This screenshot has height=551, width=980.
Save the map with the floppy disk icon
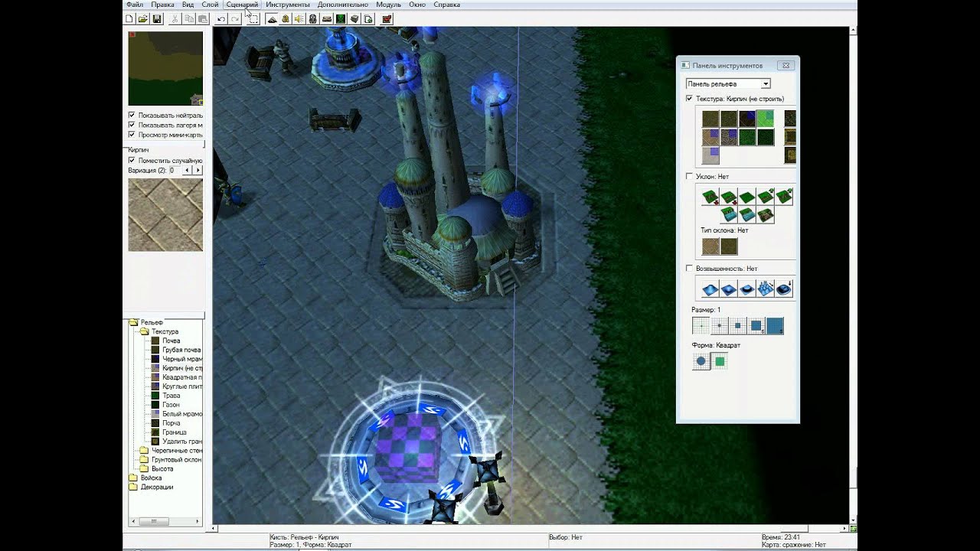pyautogui.click(x=157, y=18)
